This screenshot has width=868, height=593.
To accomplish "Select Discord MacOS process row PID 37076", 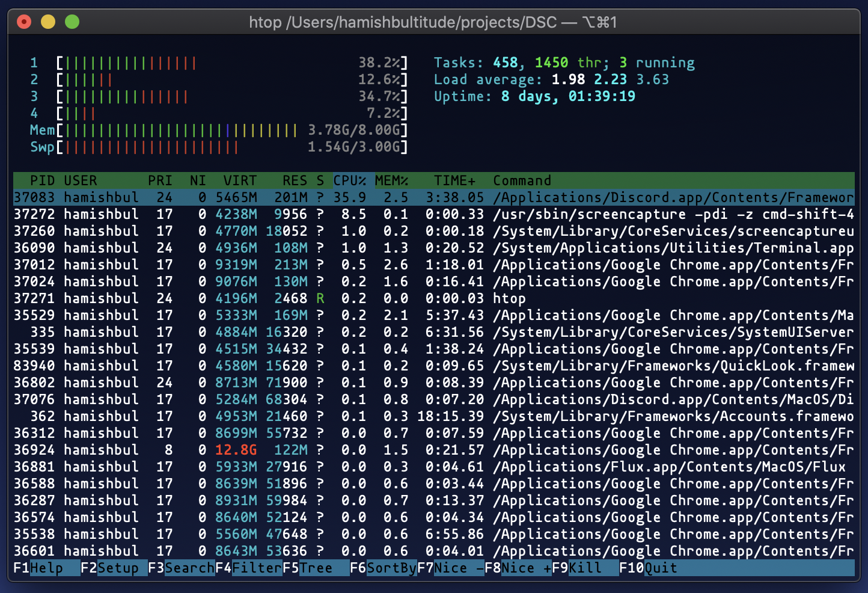I will [433, 399].
